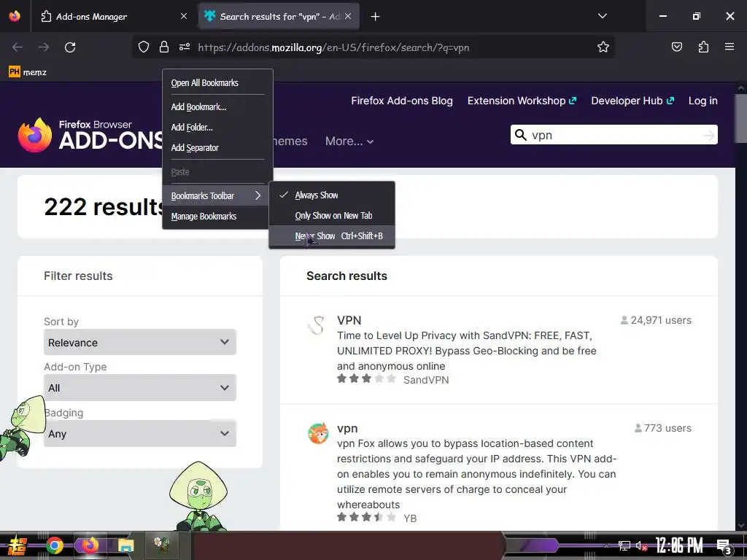
Task: Click the 12:06 PM taskbar clock
Action: [x=679, y=545]
